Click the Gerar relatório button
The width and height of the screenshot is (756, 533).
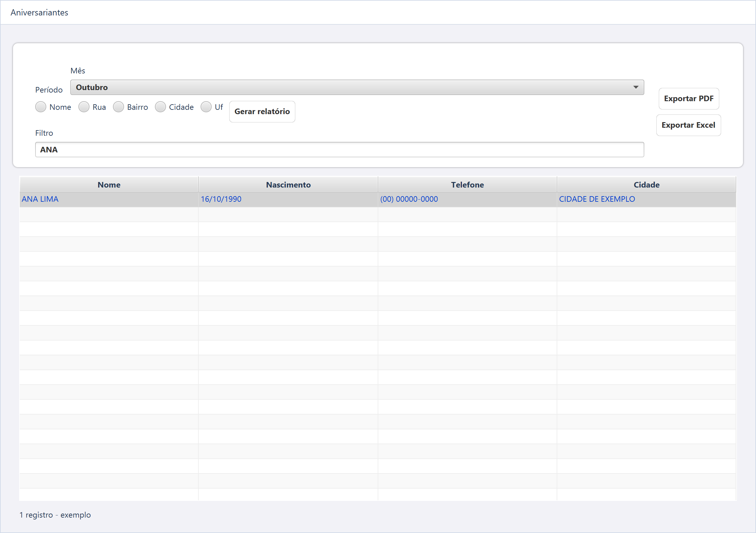262,112
